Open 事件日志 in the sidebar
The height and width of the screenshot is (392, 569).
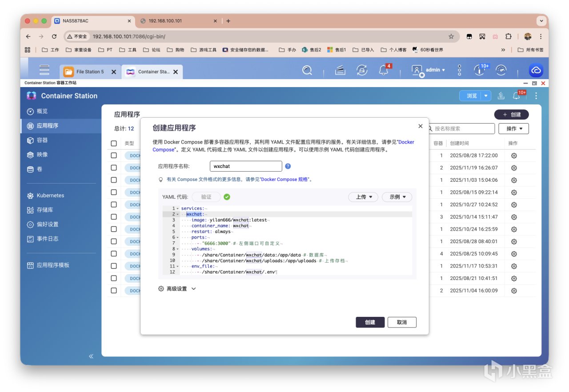pos(61,239)
